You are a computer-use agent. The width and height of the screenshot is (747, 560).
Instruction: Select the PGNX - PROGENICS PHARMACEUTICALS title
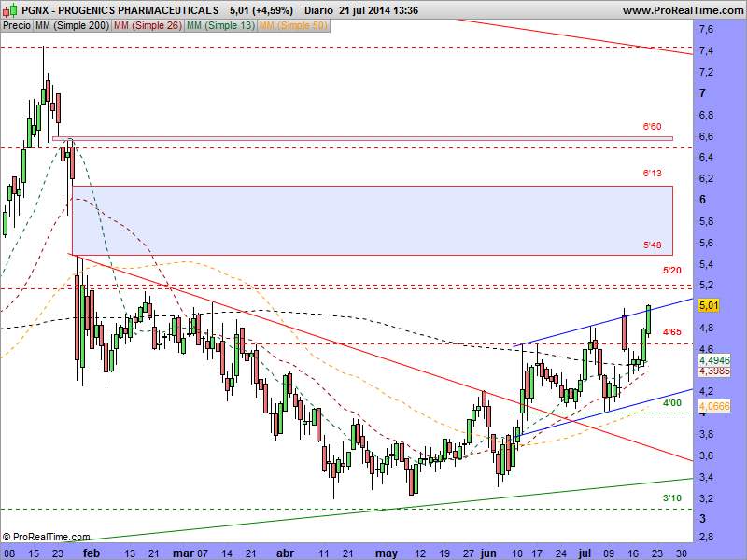pos(120,10)
